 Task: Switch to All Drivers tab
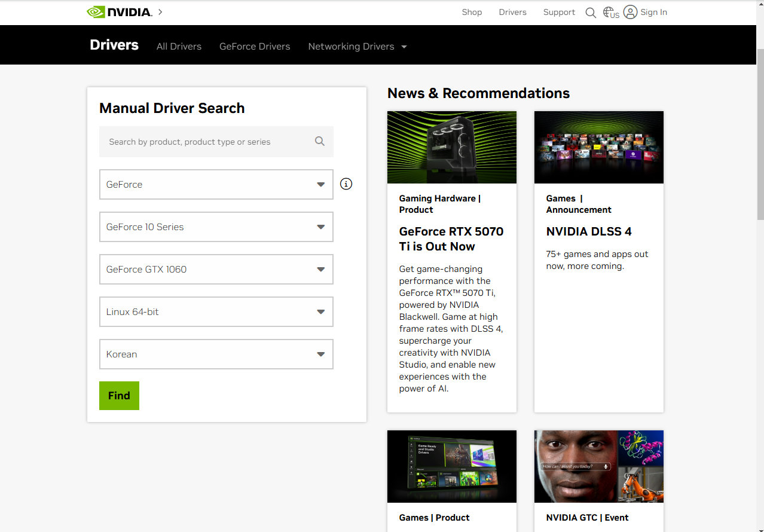(179, 46)
